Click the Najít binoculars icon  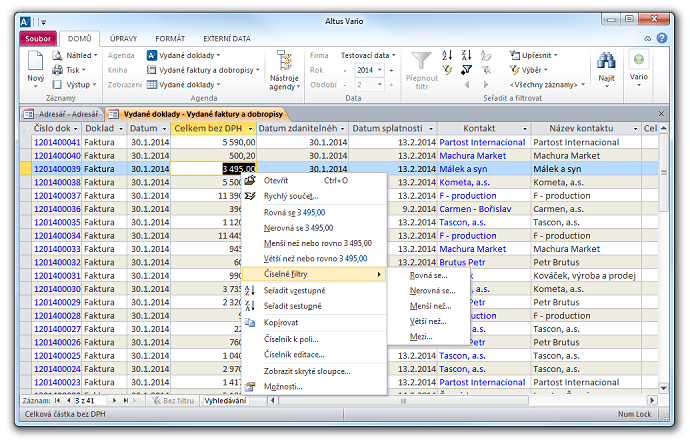click(x=606, y=61)
